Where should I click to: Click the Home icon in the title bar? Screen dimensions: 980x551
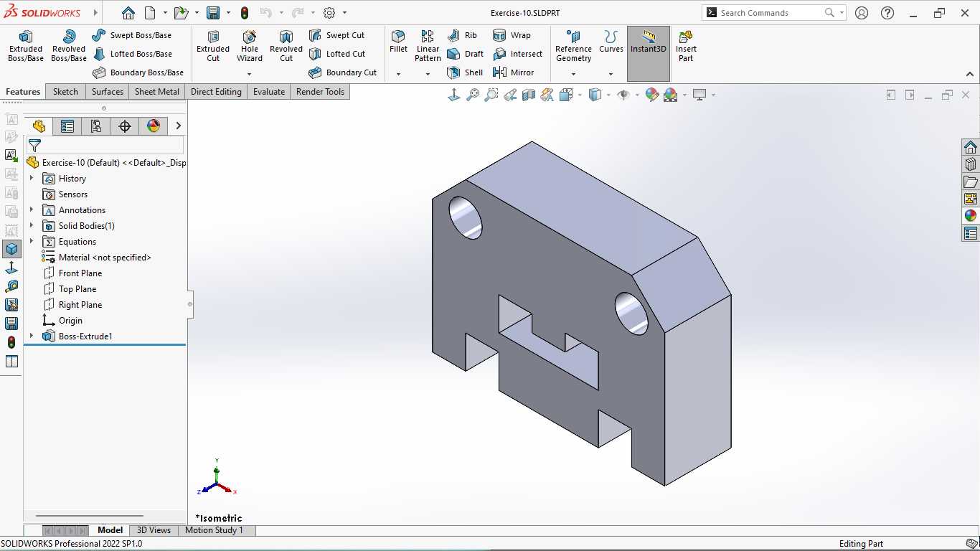[128, 13]
